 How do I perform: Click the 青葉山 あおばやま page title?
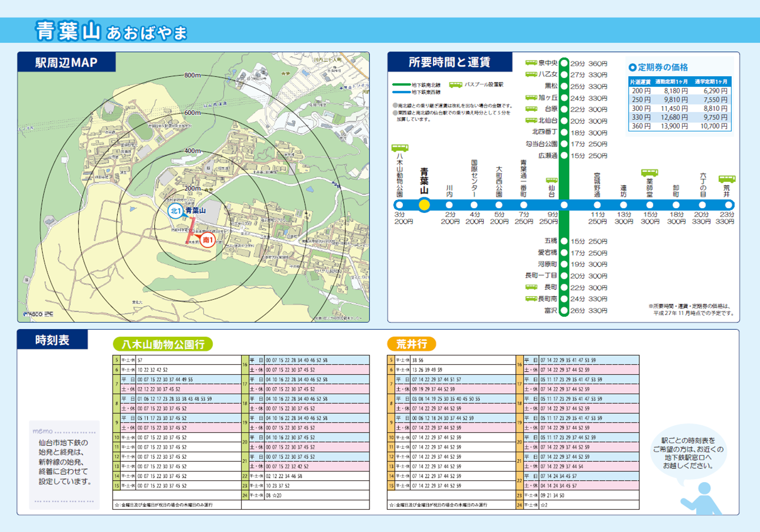111,31
